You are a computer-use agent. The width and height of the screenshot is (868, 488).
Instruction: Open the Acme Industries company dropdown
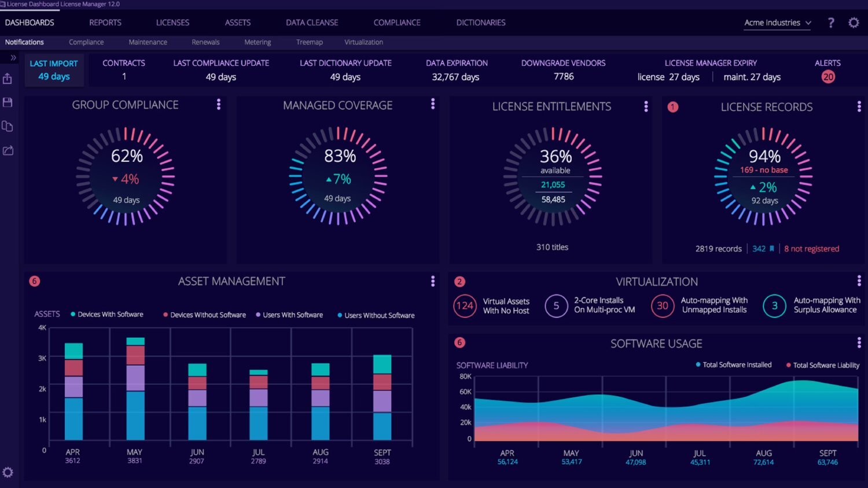(776, 23)
